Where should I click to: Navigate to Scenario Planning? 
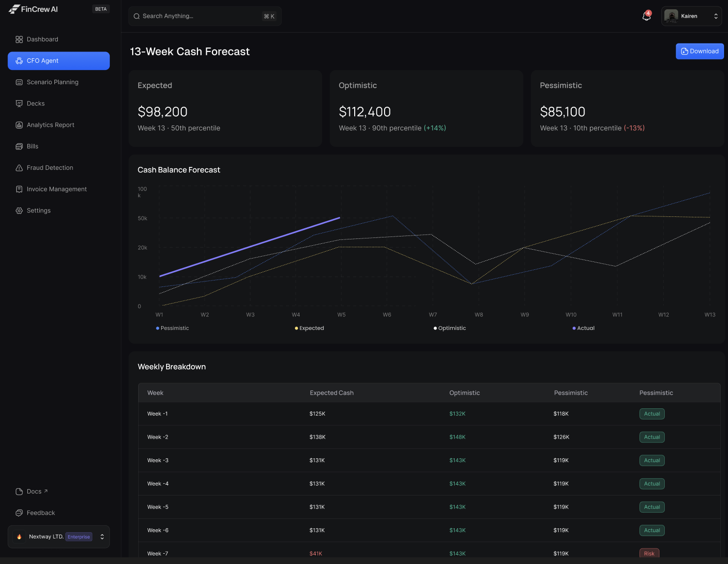(59, 82)
